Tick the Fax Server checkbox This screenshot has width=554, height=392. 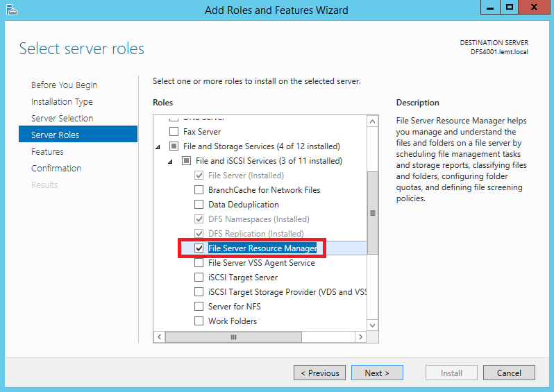pos(174,132)
